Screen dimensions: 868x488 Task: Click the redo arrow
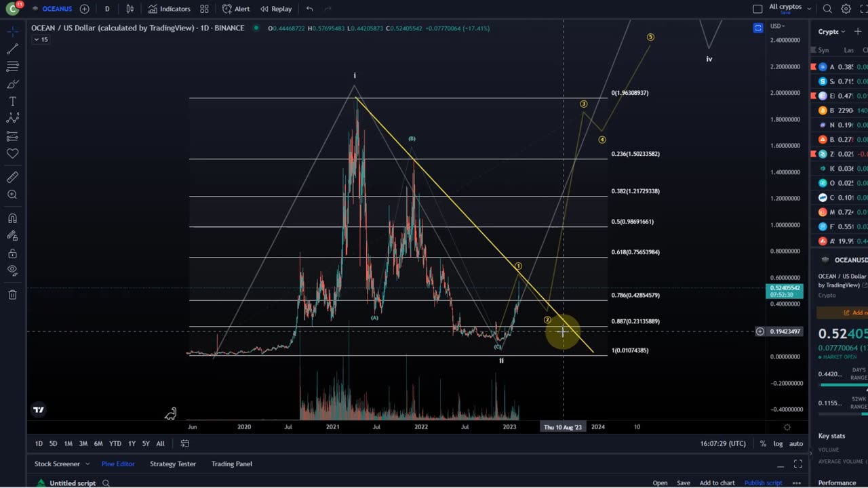[328, 9]
